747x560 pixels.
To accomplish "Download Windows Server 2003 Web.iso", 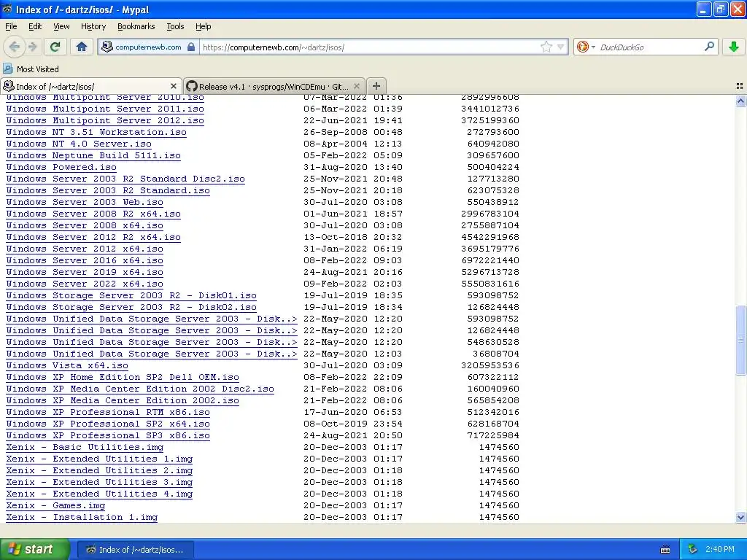I will pyautogui.click(x=85, y=203).
